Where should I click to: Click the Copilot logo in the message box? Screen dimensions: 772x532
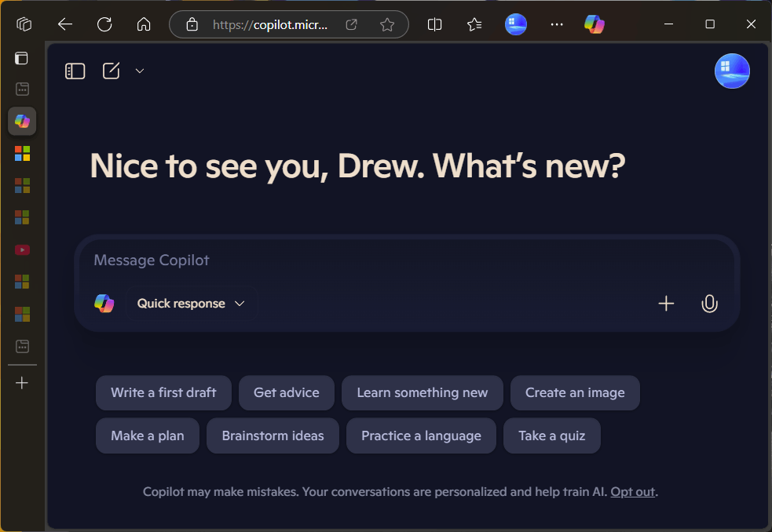click(x=104, y=303)
